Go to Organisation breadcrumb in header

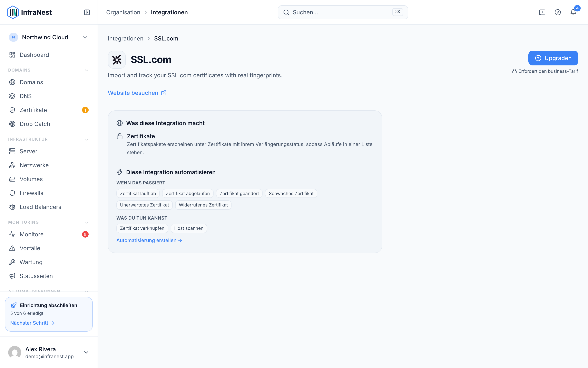pos(123,12)
